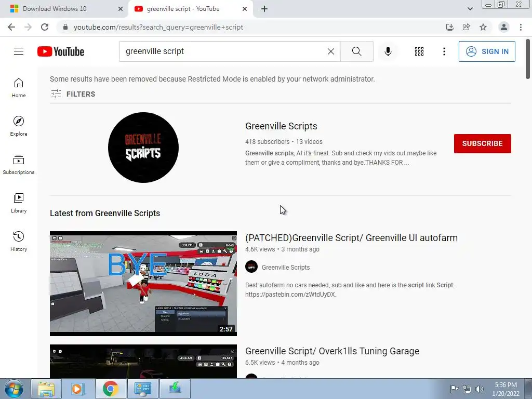The height and width of the screenshot is (399, 532).
Task: Open the Tuning Garage video thumbnail
Action: pyautogui.click(x=143, y=362)
